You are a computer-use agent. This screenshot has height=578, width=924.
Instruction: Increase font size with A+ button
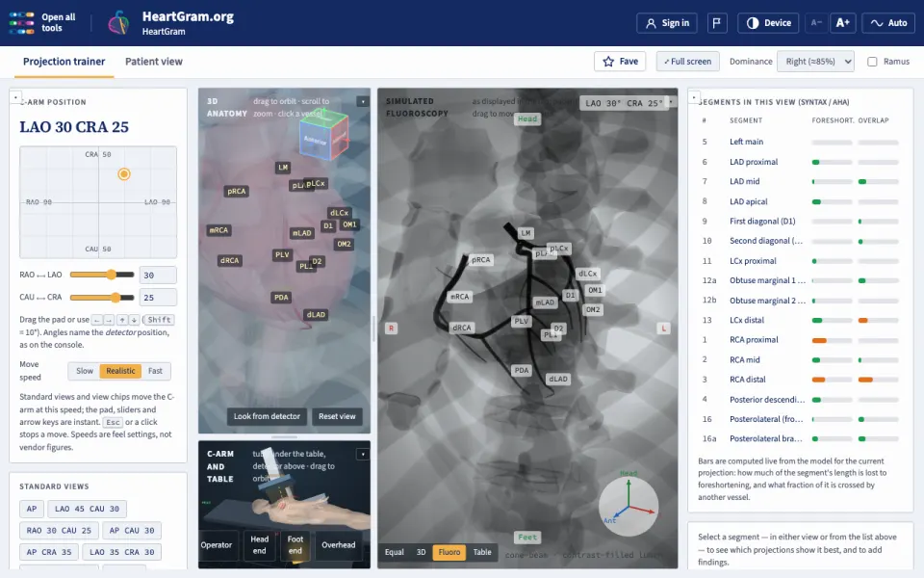843,23
